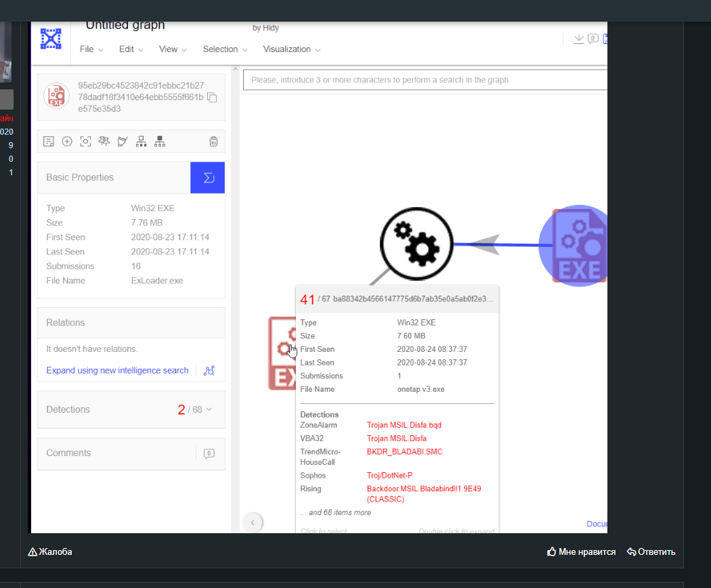Click BKDR_BLADABI.SMC detection text
711x588 pixels.
[x=404, y=451]
